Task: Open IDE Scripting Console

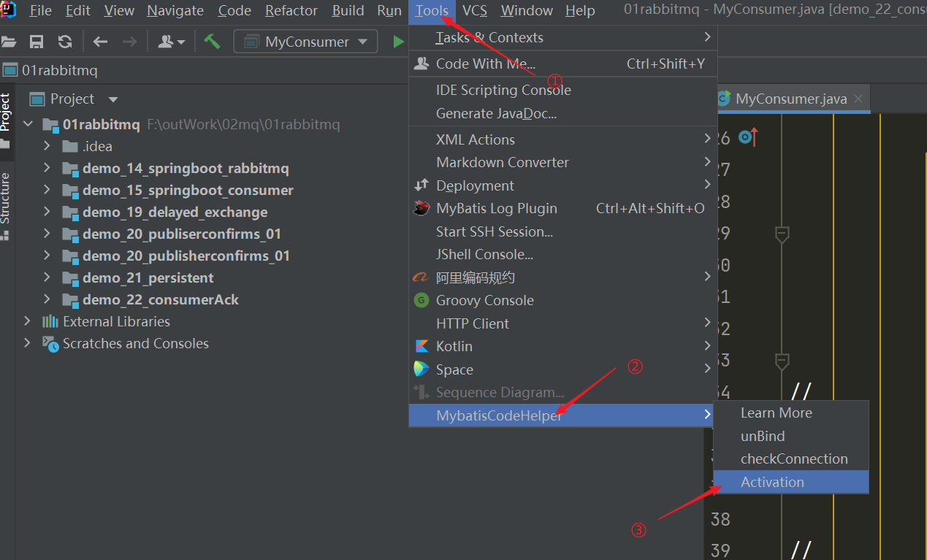Action: 563,90
